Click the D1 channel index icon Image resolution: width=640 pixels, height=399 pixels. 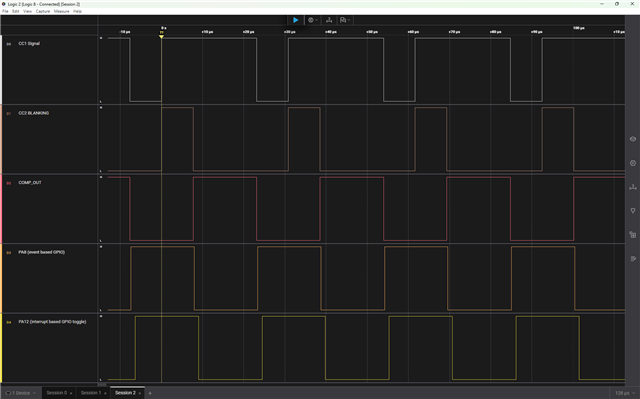(x=9, y=113)
